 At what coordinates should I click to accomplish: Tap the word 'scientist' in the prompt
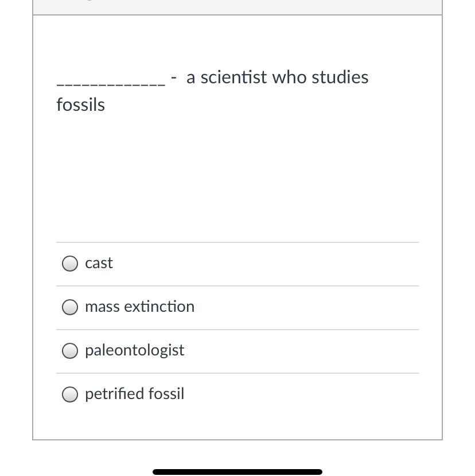[x=234, y=78]
